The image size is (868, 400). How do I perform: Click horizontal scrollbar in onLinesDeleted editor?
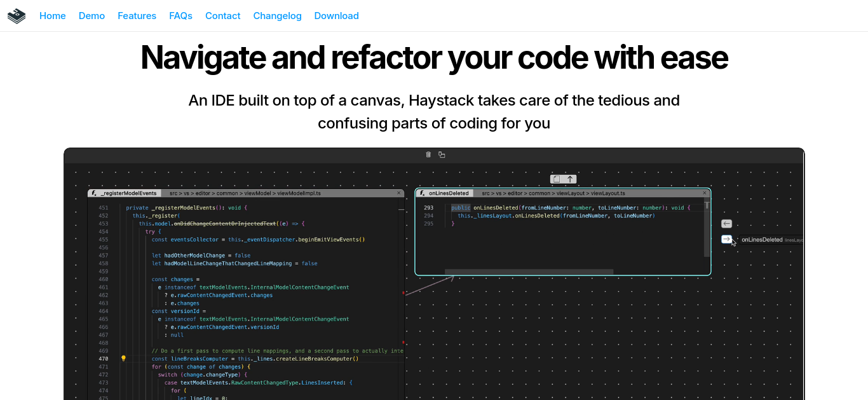(x=529, y=272)
